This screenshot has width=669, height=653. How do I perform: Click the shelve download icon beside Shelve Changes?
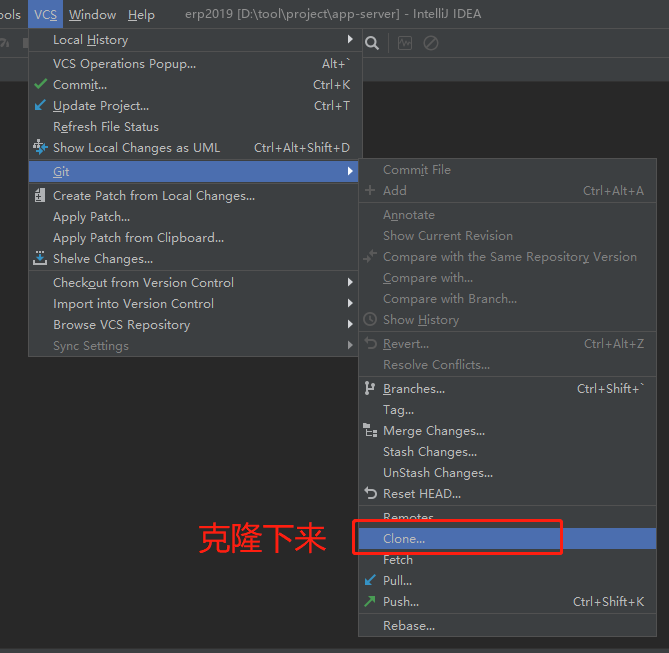40,258
